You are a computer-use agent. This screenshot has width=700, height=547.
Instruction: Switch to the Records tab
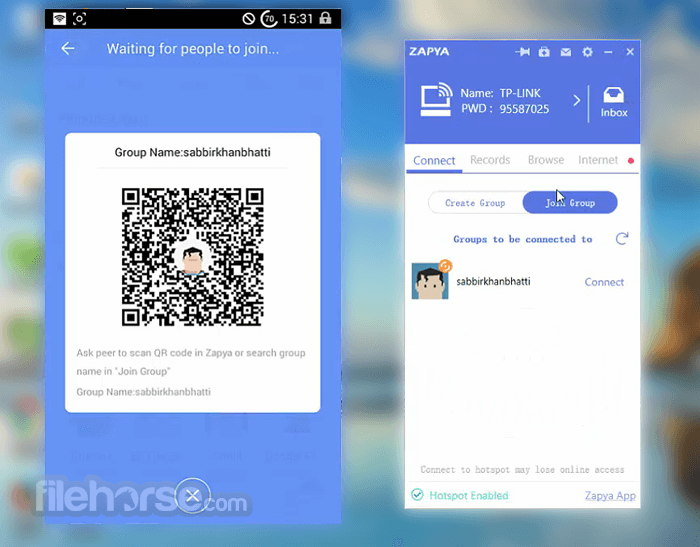pyautogui.click(x=490, y=160)
